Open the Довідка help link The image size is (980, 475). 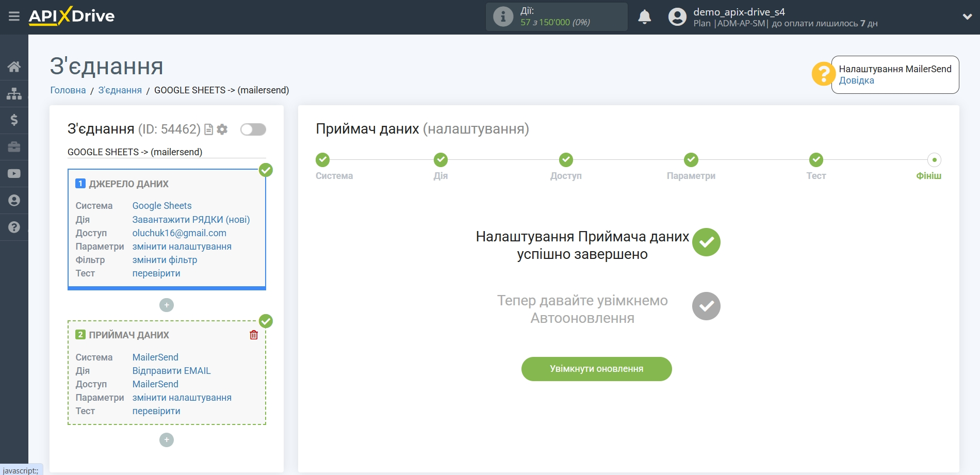(x=856, y=80)
